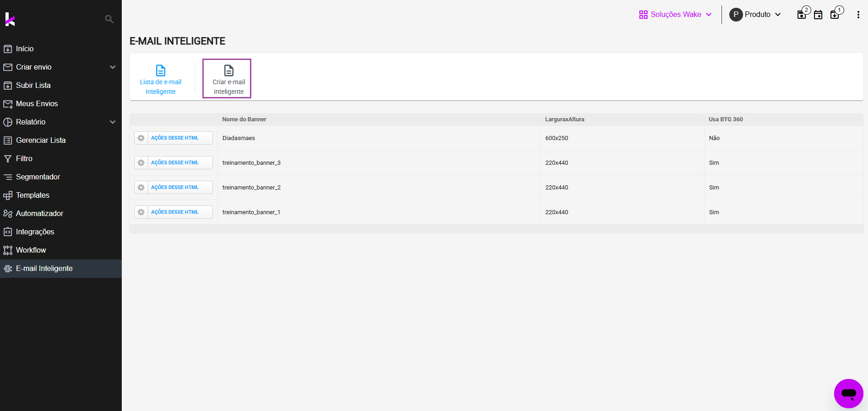Expand the Relatório submenu chevron
Image resolution: width=868 pixels, height=411 pixels.
[113, 122]
